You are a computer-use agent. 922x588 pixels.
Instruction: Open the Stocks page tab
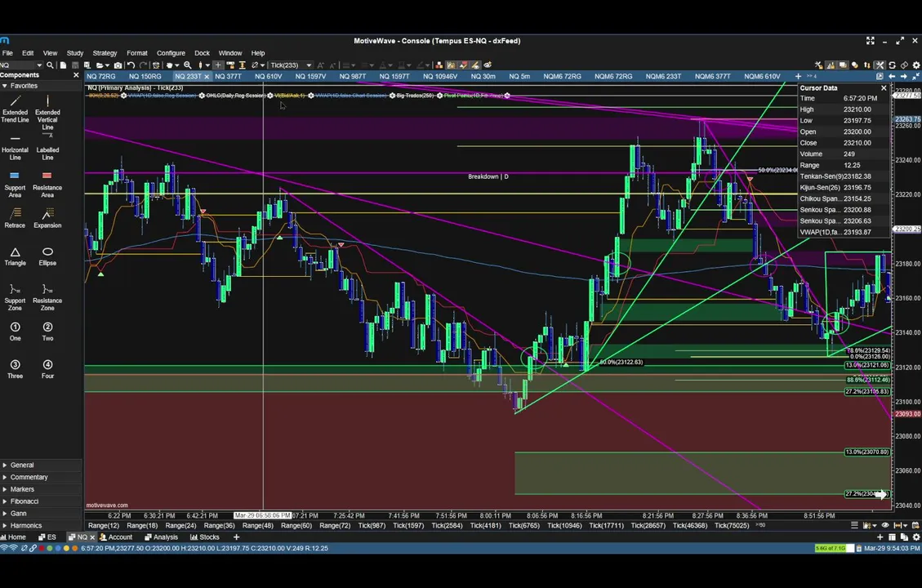pos(205,537)
